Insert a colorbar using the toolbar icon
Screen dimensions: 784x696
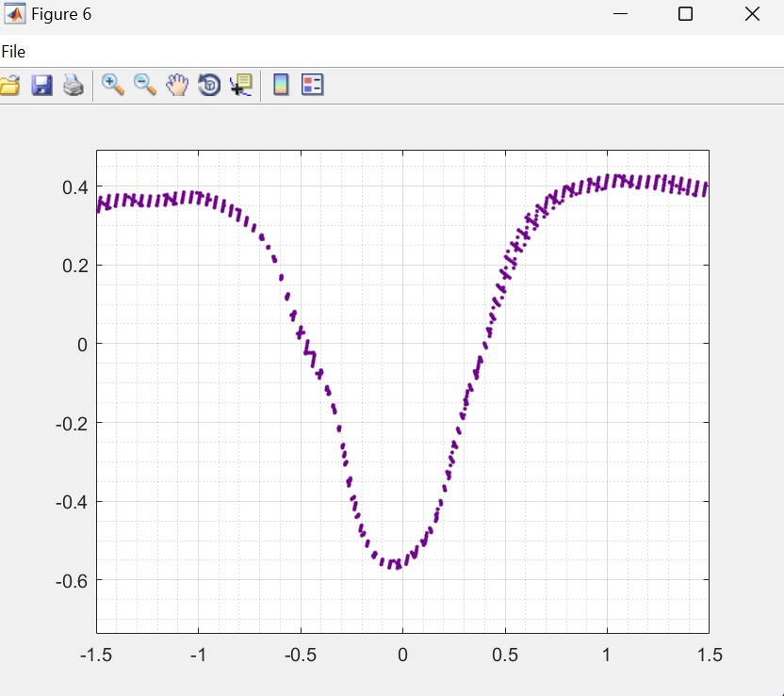click(280, 86)
